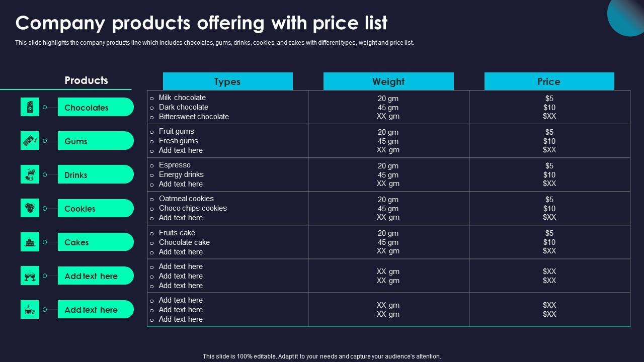Click the Products heading
This screenshot has height=362, width=644.
[x=86, y=80]
